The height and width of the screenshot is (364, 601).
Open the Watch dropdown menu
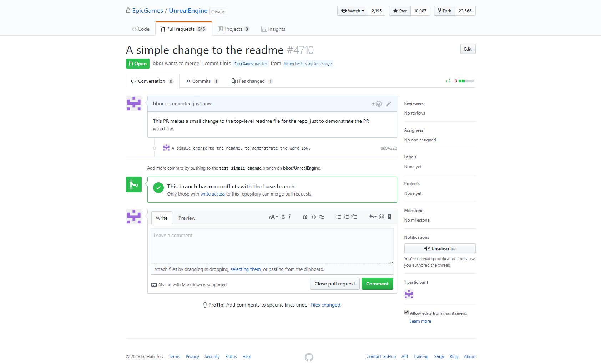(353, 11)
